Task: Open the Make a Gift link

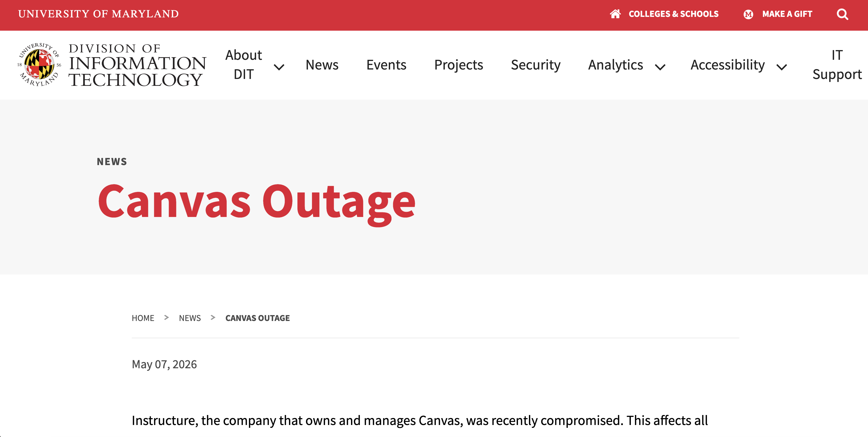Action: 787,14
